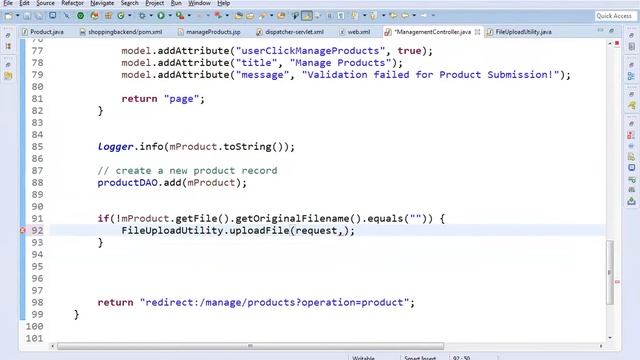Viewport: 640px width, 360px height.
Task: Open the Window menu
Action: pyautogui.click(x=199, y=3)
